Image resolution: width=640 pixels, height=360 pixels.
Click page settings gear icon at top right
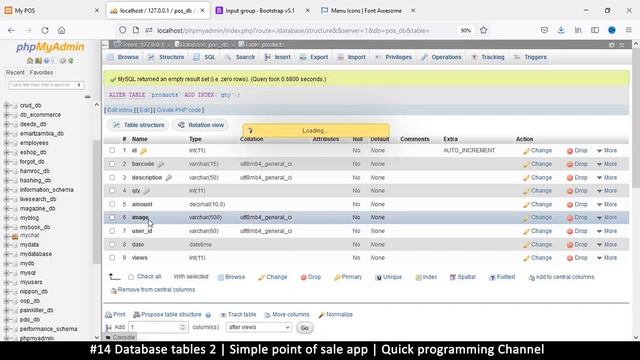(x=611, y=45)
